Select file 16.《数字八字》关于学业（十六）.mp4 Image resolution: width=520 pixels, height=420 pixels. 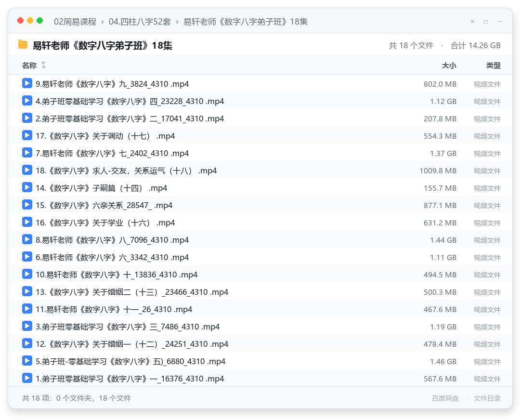point(260,223)
